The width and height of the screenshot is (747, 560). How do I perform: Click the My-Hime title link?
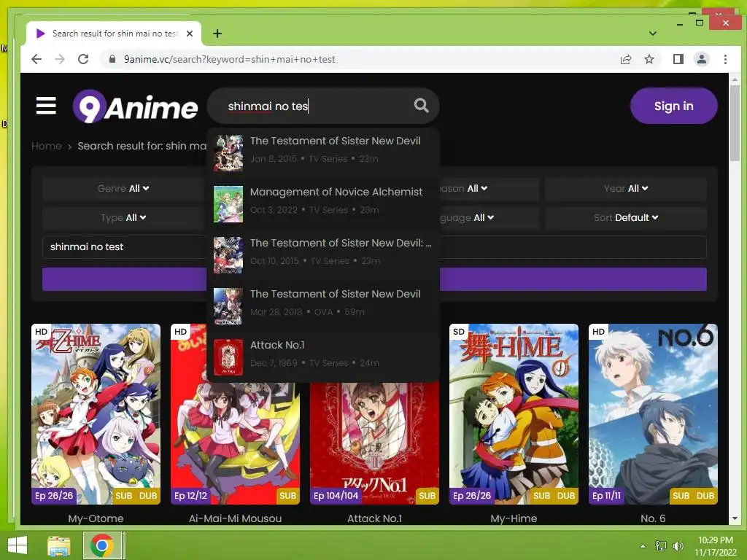pyautogui.click(x=514, y=518)
